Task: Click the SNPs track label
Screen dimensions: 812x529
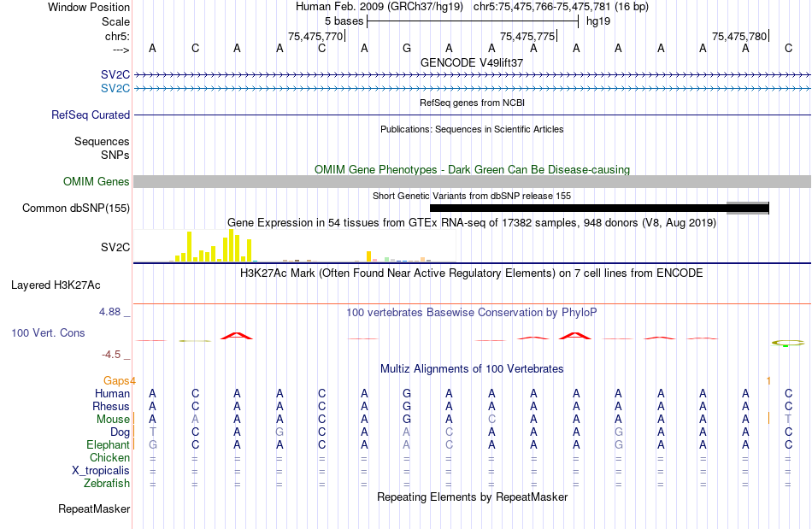Action: (x=115, y=155)
